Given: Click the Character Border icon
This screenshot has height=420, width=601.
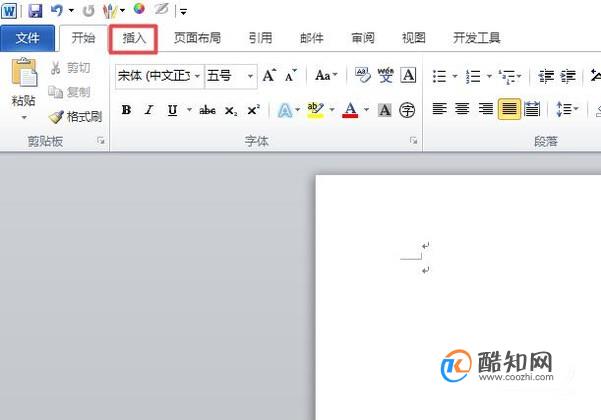Looking at the screenshot, I should 409,75.
